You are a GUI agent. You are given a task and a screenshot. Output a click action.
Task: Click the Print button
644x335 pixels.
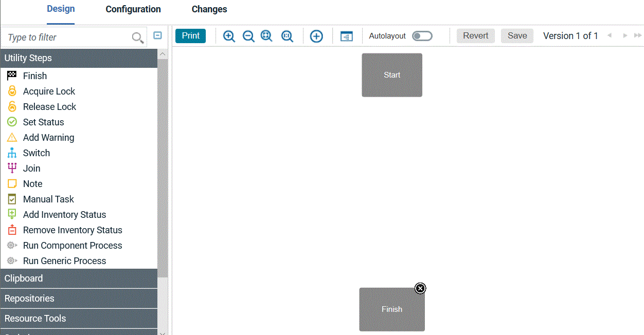coord(190,35)
